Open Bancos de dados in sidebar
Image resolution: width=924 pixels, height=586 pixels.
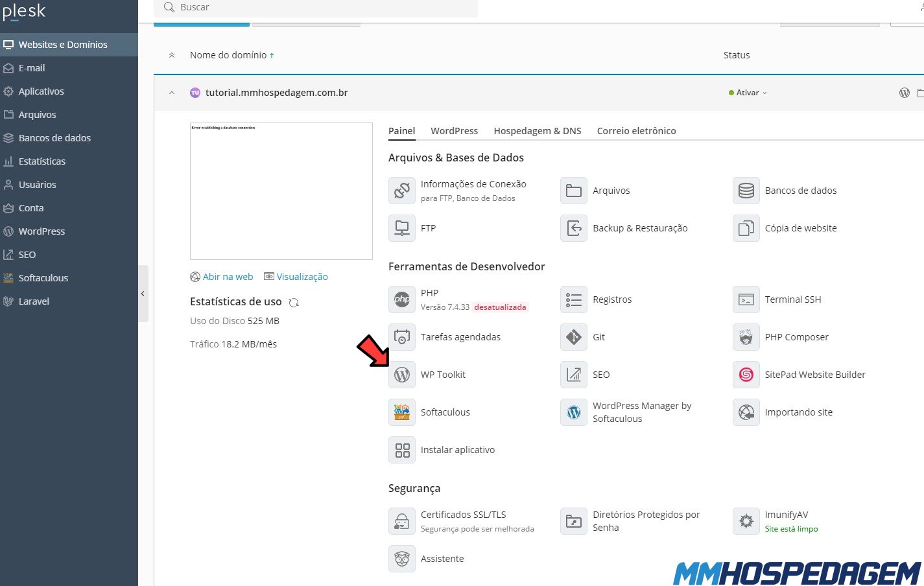click(69, 138)
